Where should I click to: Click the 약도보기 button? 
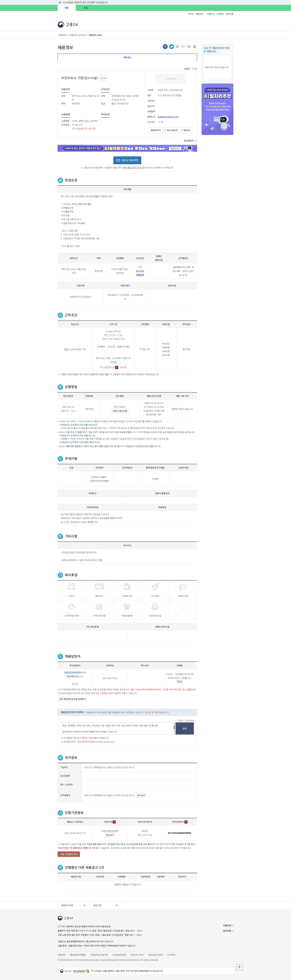pyautogui.click(x=110, y=835)
